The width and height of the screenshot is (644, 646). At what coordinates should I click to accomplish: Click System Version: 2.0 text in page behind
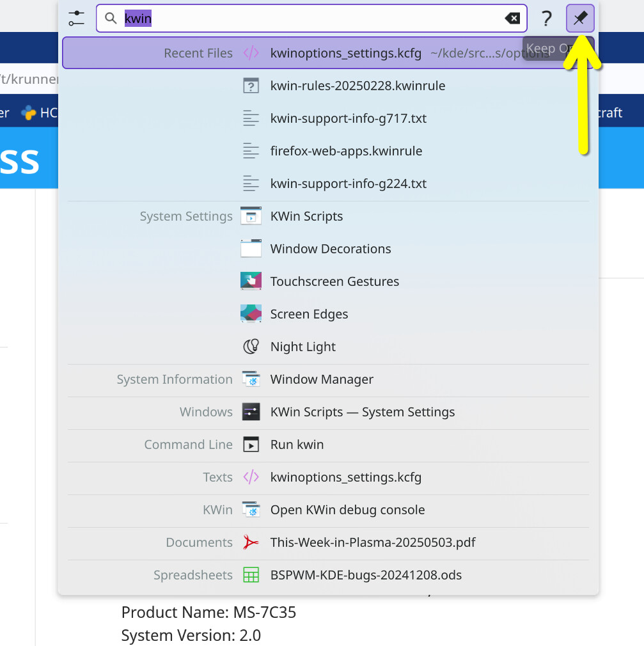pos(191,635)
